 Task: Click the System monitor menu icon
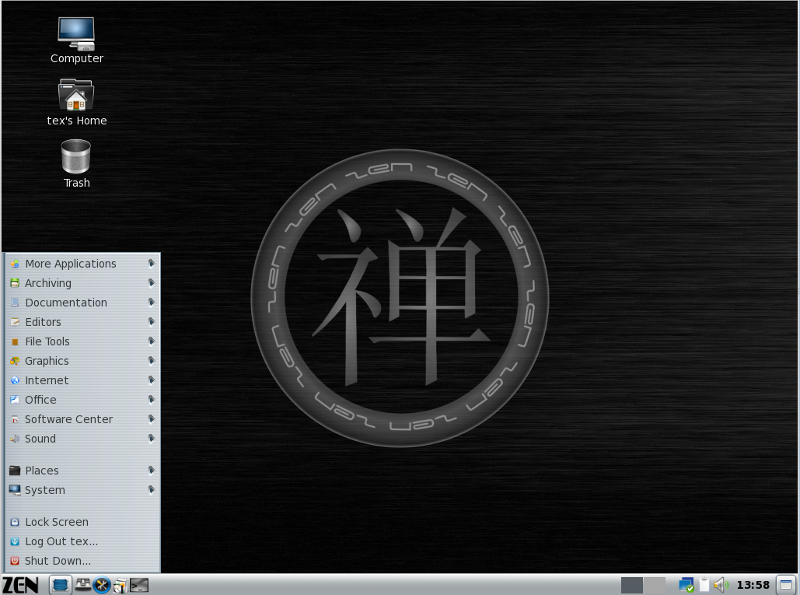15,490
